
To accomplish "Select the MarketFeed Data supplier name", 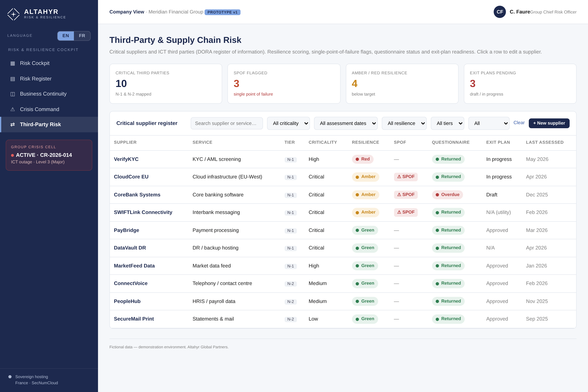I will pyautogui.click(x=134, y=266).
